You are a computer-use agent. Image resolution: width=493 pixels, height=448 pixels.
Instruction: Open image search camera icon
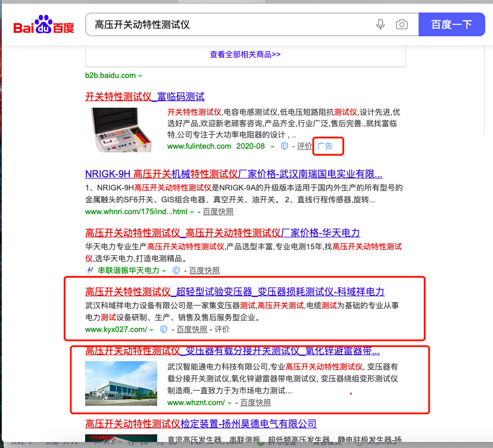(x=402, y=24)
